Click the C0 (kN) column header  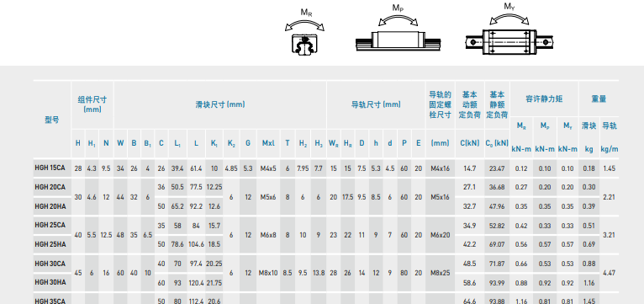tap(497, 143)
